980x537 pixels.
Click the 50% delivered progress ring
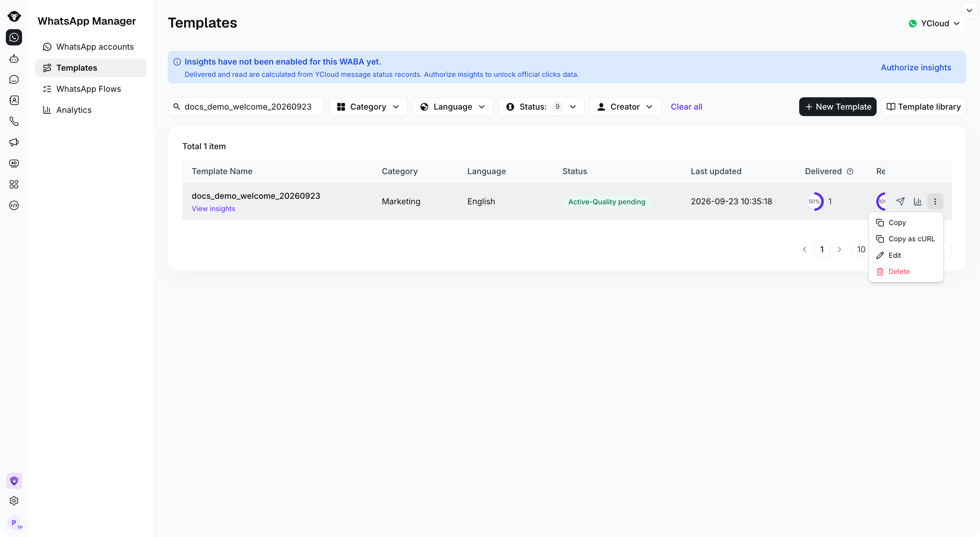[x=814, y=202]
